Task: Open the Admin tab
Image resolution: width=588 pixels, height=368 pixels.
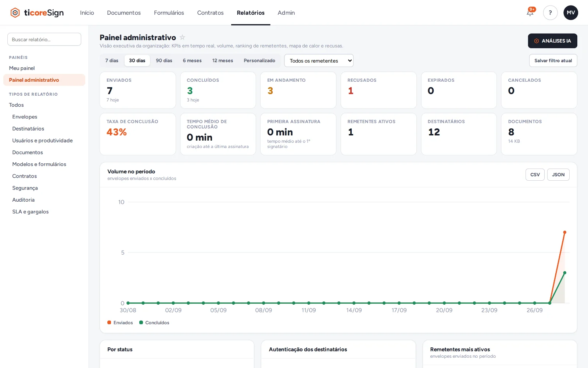Action: [x=286, y=13]
